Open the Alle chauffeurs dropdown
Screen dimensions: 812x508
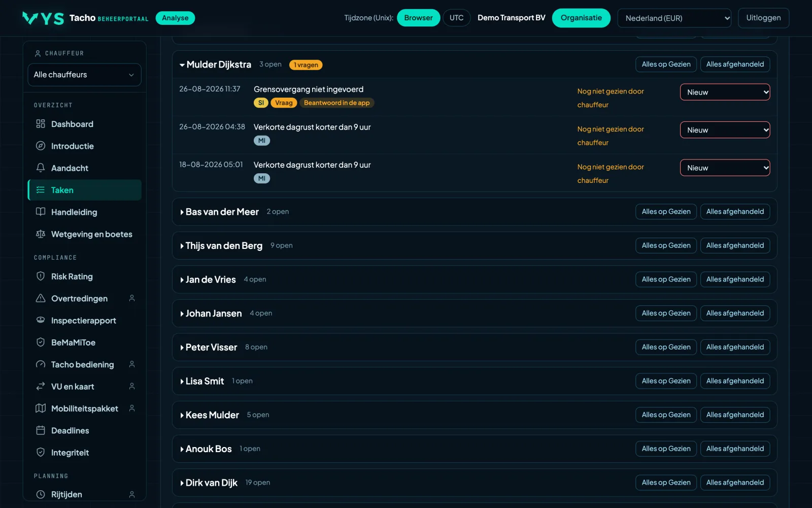(84, 75)
